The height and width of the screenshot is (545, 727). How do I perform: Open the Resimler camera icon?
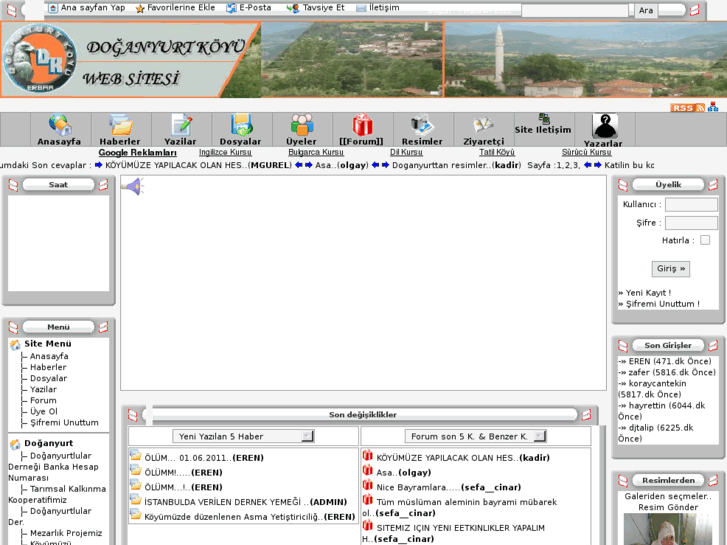pos(422,124)
